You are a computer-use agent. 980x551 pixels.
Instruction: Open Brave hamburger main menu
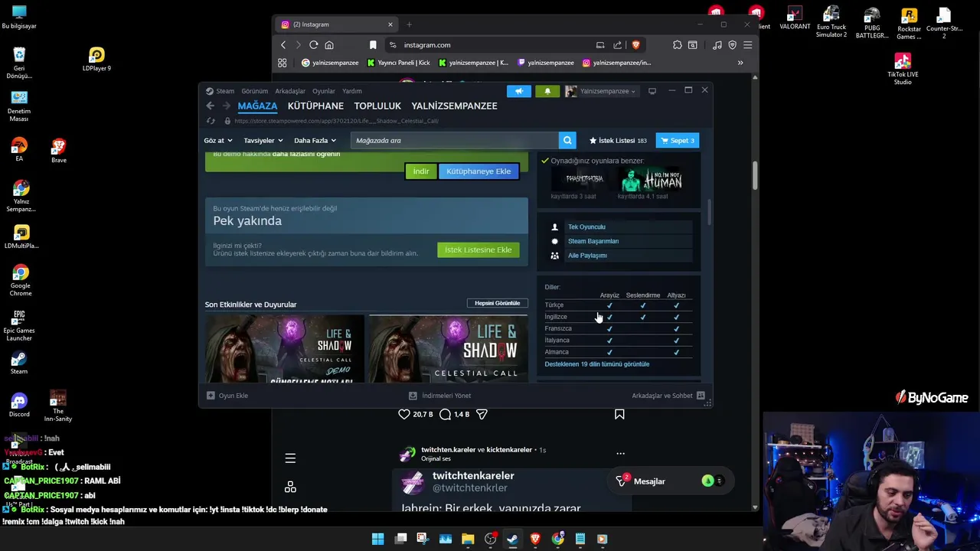747,45
